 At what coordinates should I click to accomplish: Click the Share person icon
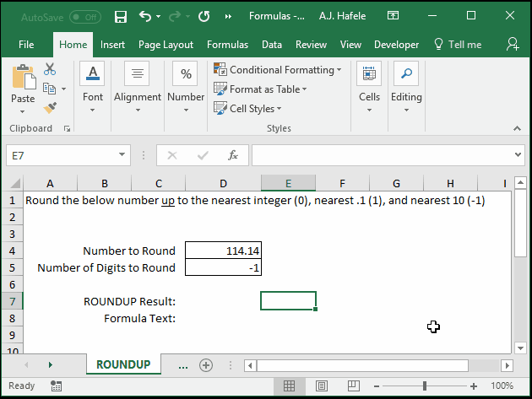tap(513, 44)
